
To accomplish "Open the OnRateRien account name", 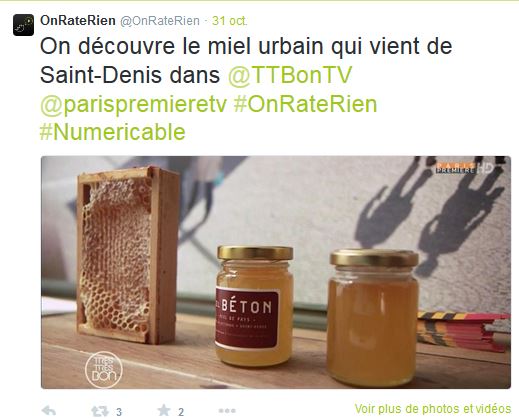I will click(78, 21).
